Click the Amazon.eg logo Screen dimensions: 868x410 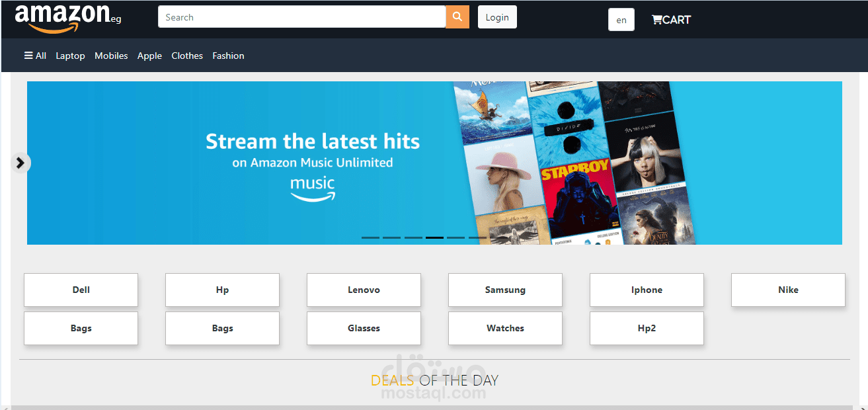tap(68, 17)
